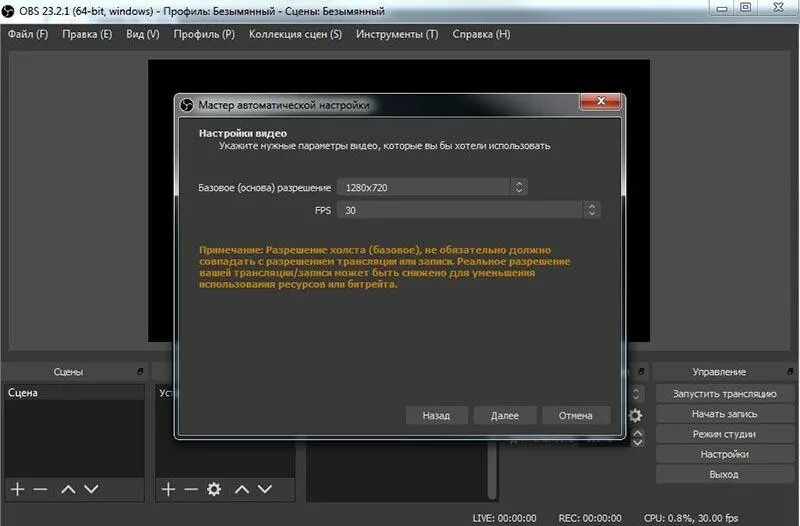The height and width of the screenshot is (526, 800).
Task: Move source down with the Sources panel down arrow
Action: (x=265, y=489)
